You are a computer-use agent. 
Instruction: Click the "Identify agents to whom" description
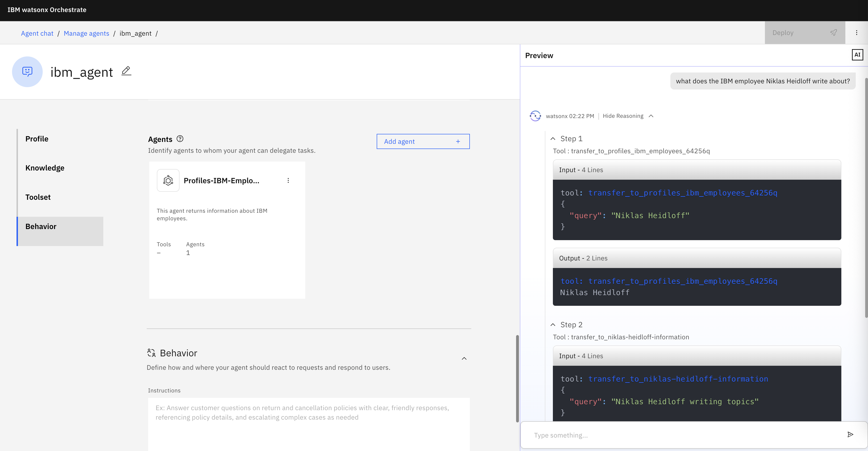pos(232,150)
